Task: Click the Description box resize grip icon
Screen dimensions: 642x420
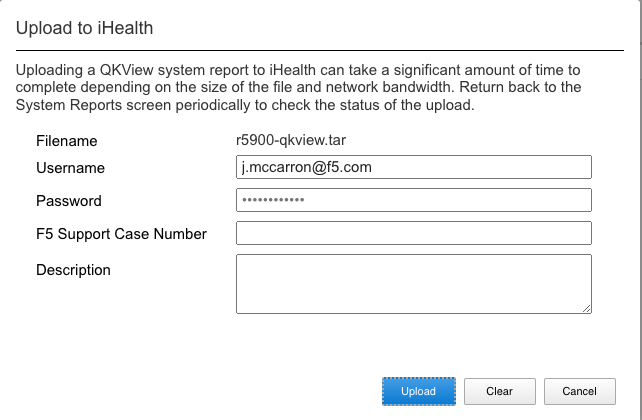Action: tap(587, 309)
